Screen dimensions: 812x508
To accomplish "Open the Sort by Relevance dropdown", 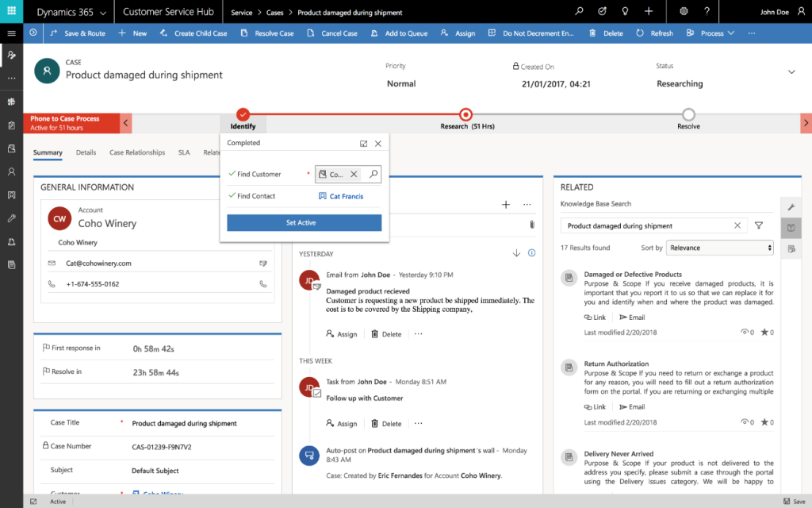I will tap(720, 248).
